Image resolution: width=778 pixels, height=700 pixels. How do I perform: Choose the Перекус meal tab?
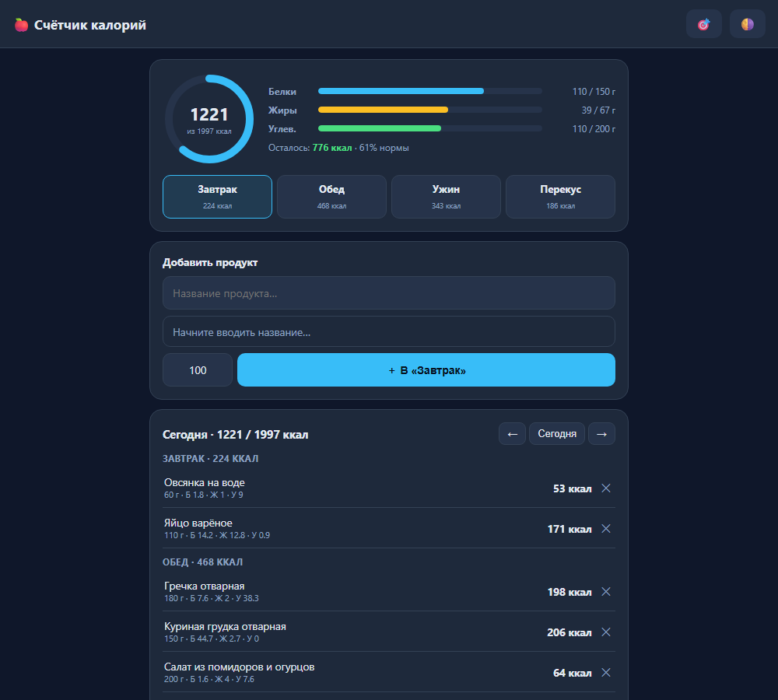pos(561,197)
